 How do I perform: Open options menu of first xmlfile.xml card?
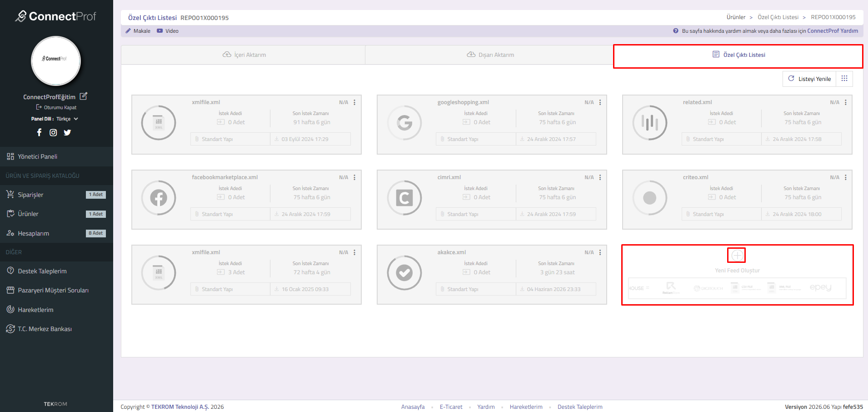tap(354, 102)
